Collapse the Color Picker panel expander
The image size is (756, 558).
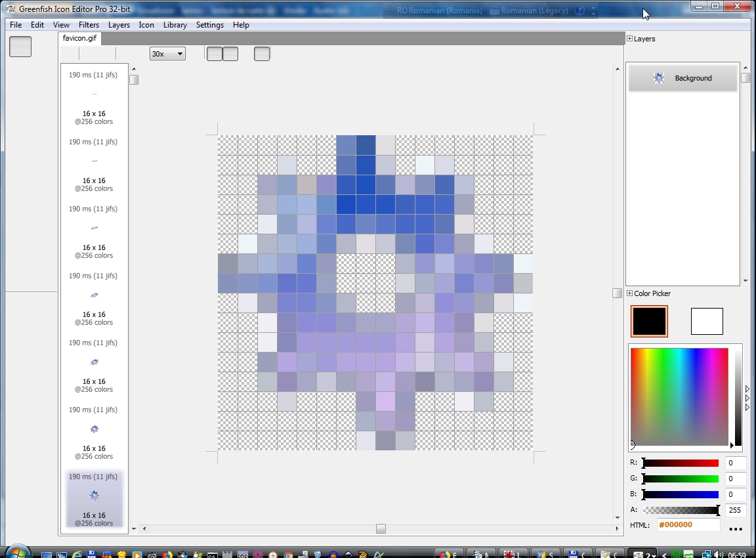point(630,293)
